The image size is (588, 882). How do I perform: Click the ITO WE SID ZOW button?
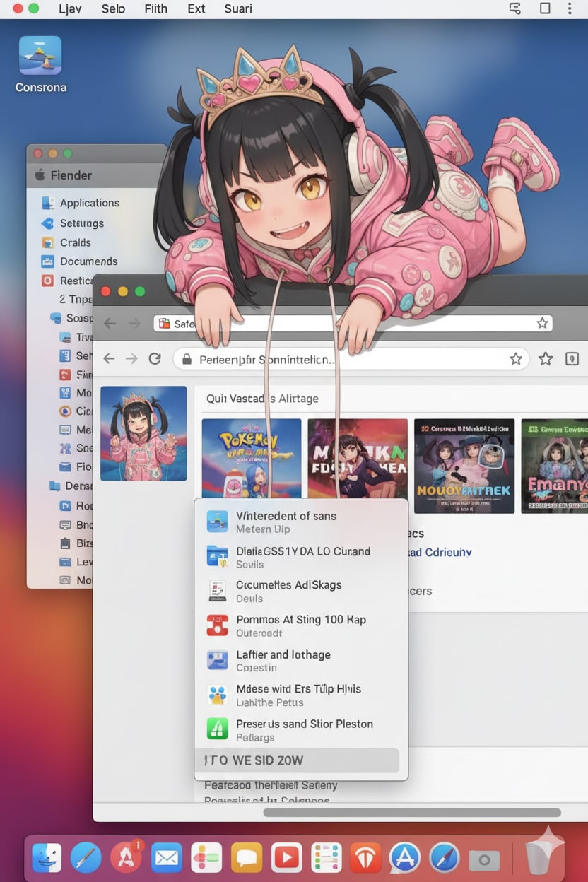(297, 760)
